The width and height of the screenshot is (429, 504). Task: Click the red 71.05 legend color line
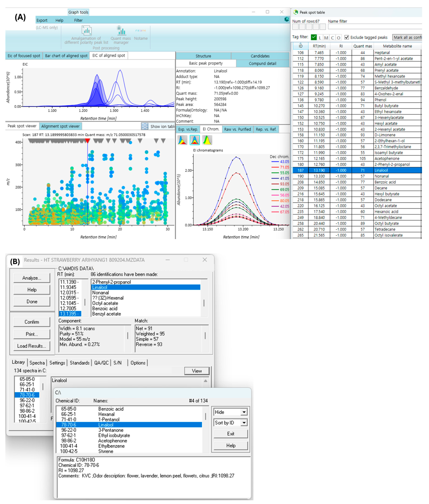275,167
